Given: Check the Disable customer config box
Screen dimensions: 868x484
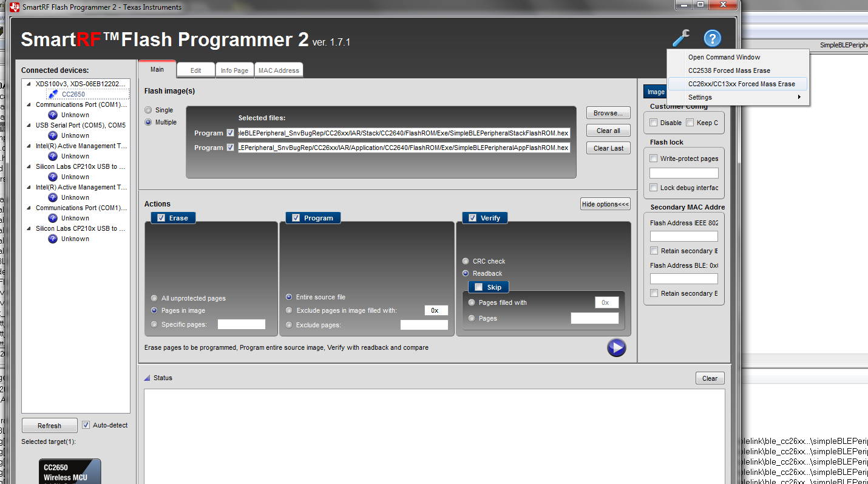Looking at the screenshot, I should click(654, 123).
